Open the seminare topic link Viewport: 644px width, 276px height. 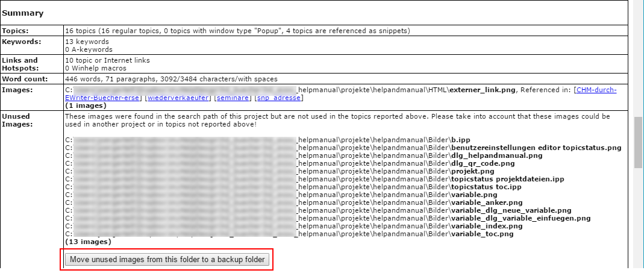[x=233, y=98]
